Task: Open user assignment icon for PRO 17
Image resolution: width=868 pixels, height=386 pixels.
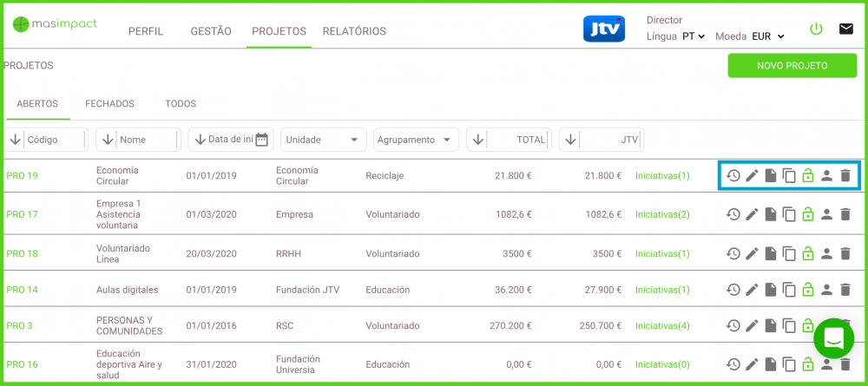Action: pos(826,214)
